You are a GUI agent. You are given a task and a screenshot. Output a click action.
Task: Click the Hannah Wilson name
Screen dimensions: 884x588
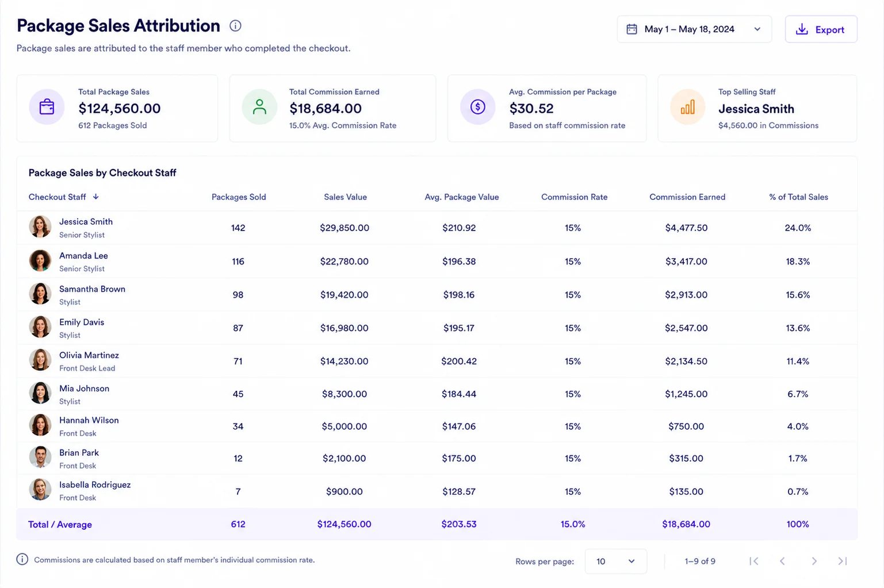coord(89,420)
